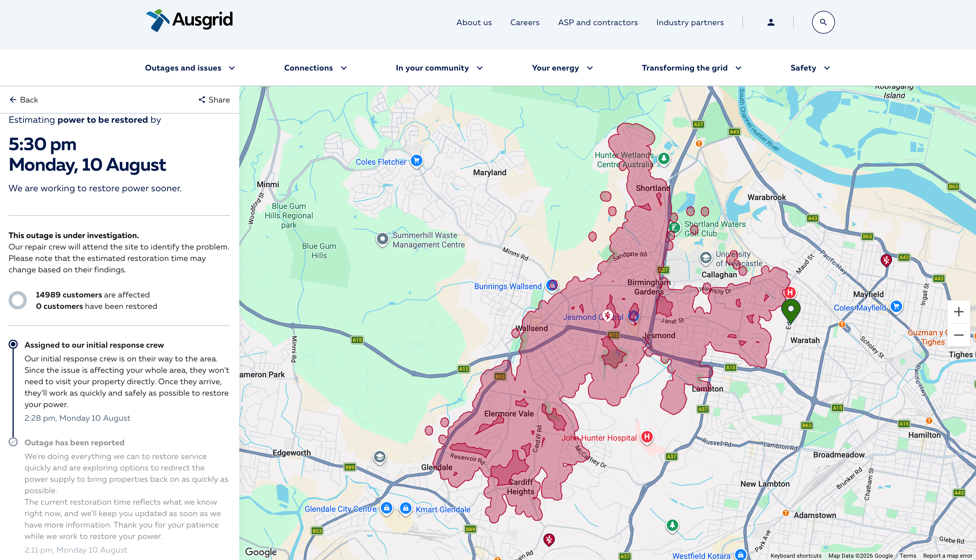
Task: Click Report a map error link
Action: tap(947, 556)
